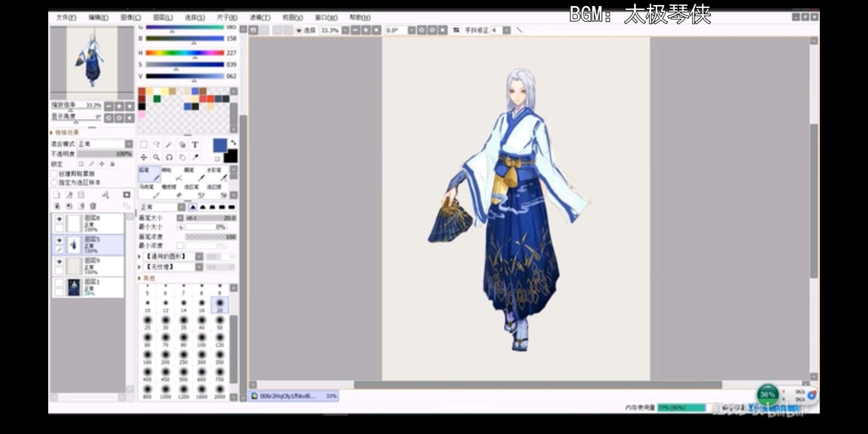Open the 混合模式 blend mode dropdown
Screen dimensions: 868x434
(x=129, y=144)
